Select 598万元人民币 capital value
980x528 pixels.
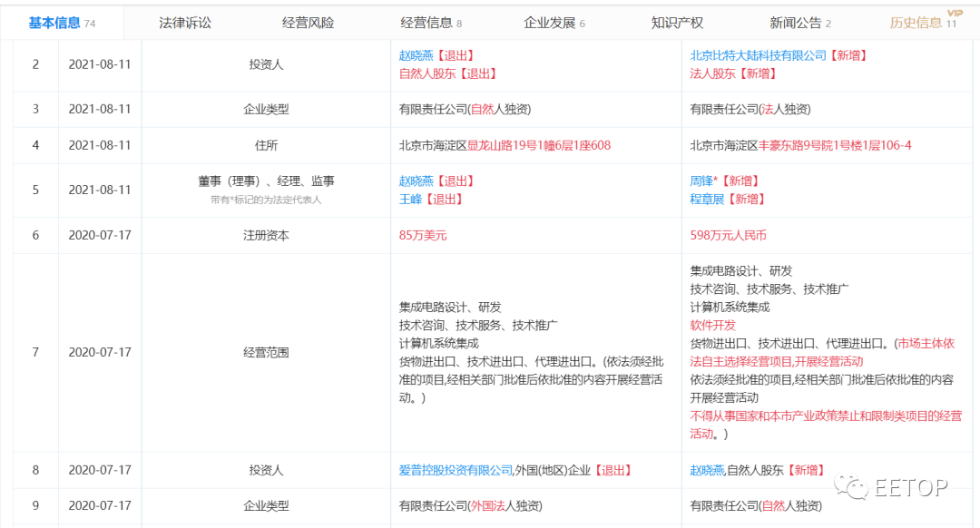[728, 236]
